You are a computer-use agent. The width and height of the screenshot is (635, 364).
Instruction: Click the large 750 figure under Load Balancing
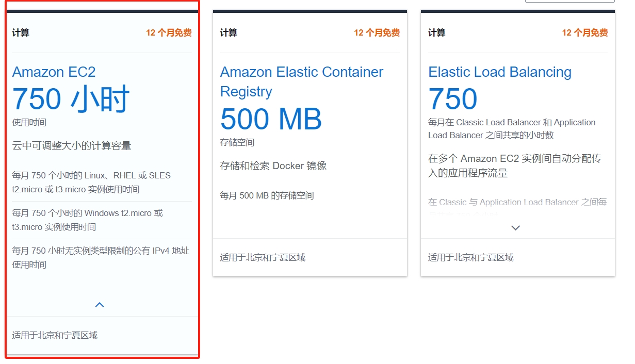(x=452, y=99)
